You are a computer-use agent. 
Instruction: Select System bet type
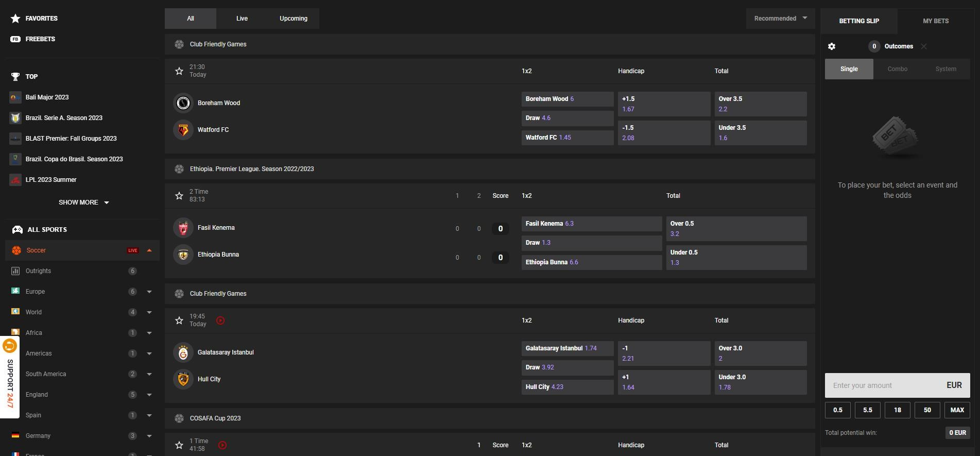click(946, 69)
